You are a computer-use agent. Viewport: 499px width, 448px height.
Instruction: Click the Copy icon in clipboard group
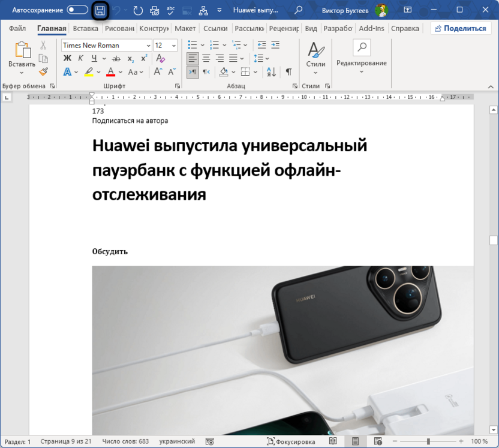(x=43, y=59)
